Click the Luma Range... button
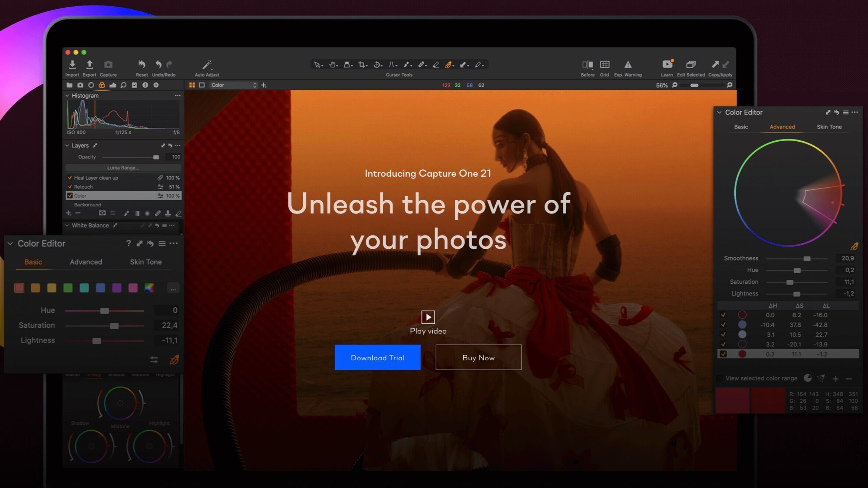This screenshot has height=488, width=868. pyautogui.click(x=123, y=168)
